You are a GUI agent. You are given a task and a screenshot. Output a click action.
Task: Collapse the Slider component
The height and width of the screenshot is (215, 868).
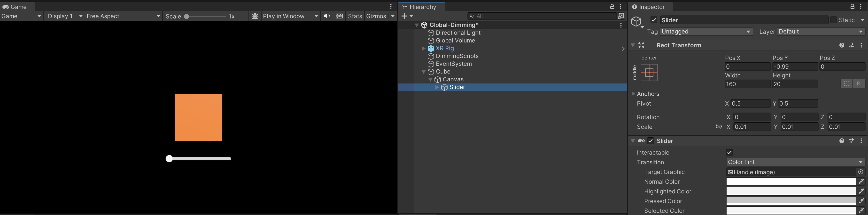click(633, 141)
